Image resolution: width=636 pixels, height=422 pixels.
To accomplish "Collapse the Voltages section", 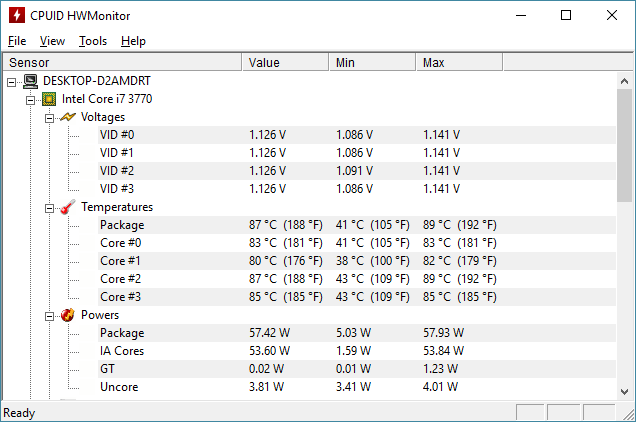I will tap(49, 118).
